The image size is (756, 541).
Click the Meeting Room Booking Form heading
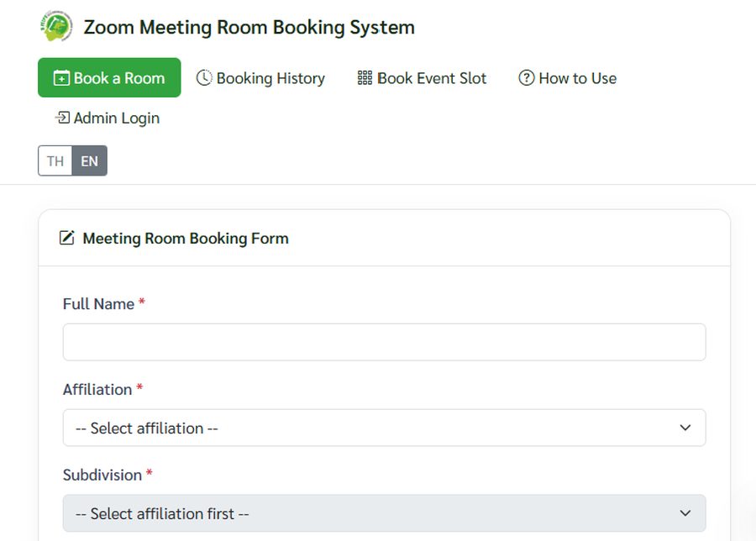[x=186, y=239]
